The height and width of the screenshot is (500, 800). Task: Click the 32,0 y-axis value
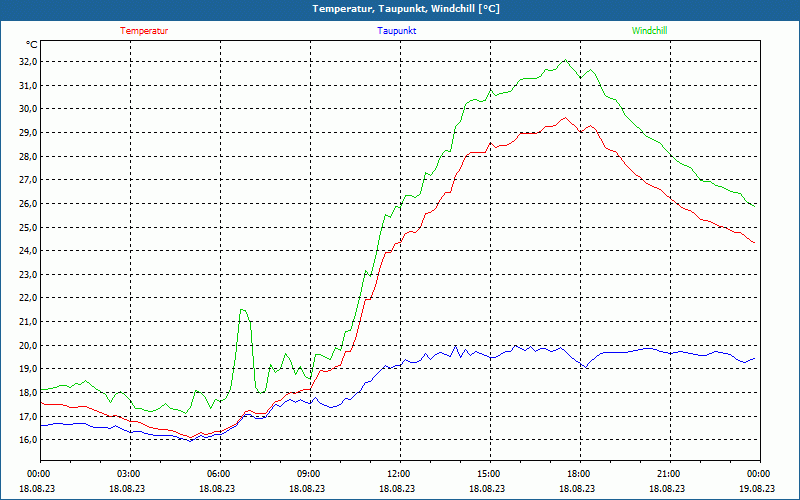coord(29,62)
